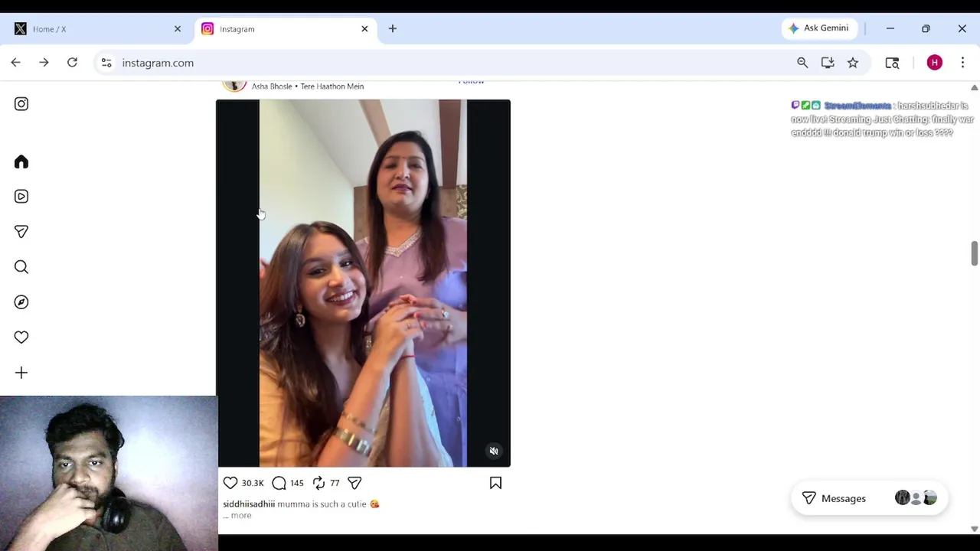
Task: Open Chrome three-dot menu
Action: pyautogui.click(x=962, y=63)
